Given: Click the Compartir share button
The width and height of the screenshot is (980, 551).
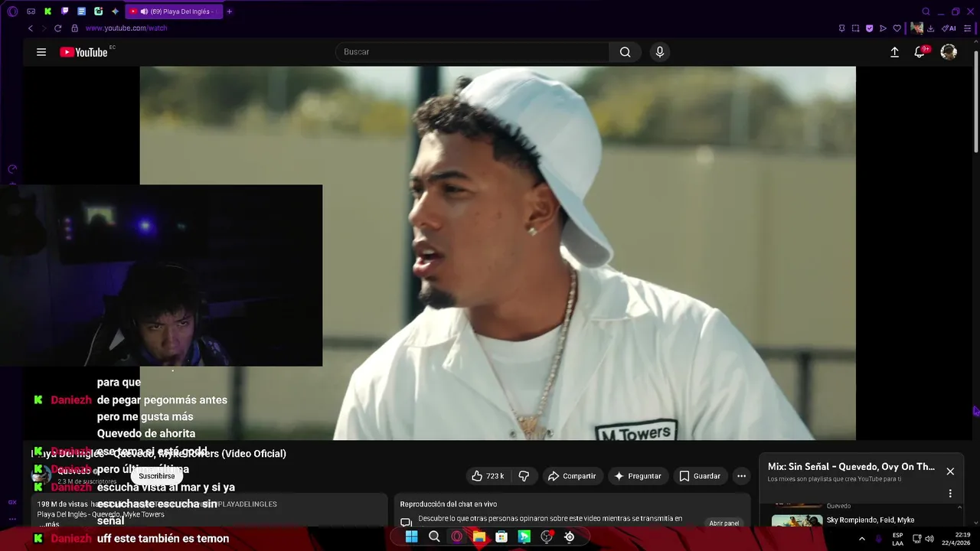Looking at the screenshot, I should pos(572,476).
